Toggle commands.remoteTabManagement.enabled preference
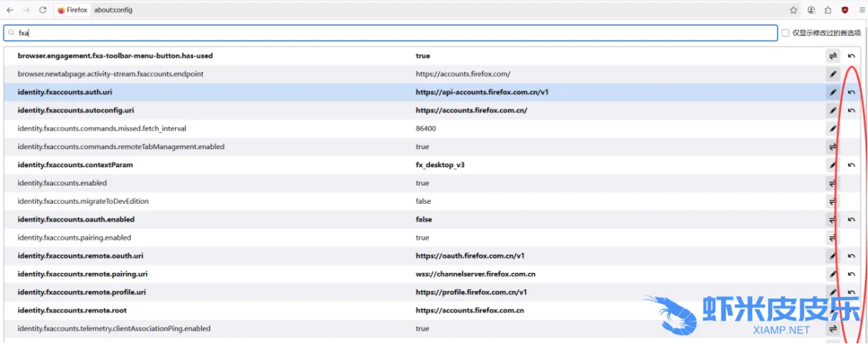This screenshot has height=344, width=868. coord(833,147)
